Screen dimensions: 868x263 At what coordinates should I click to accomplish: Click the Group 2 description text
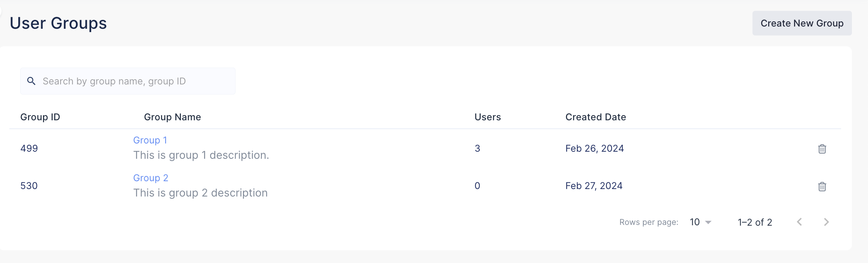coord(200,193)
